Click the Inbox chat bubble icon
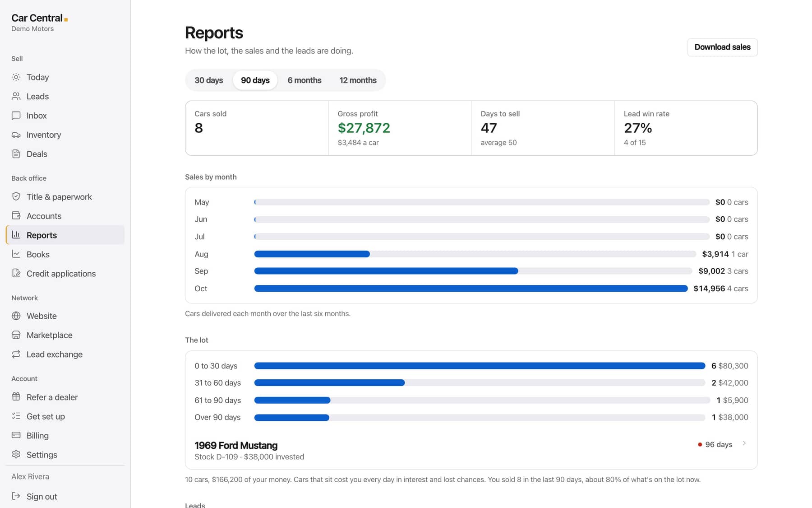Viewport: 812px width, 508px height. pos(16,116)
